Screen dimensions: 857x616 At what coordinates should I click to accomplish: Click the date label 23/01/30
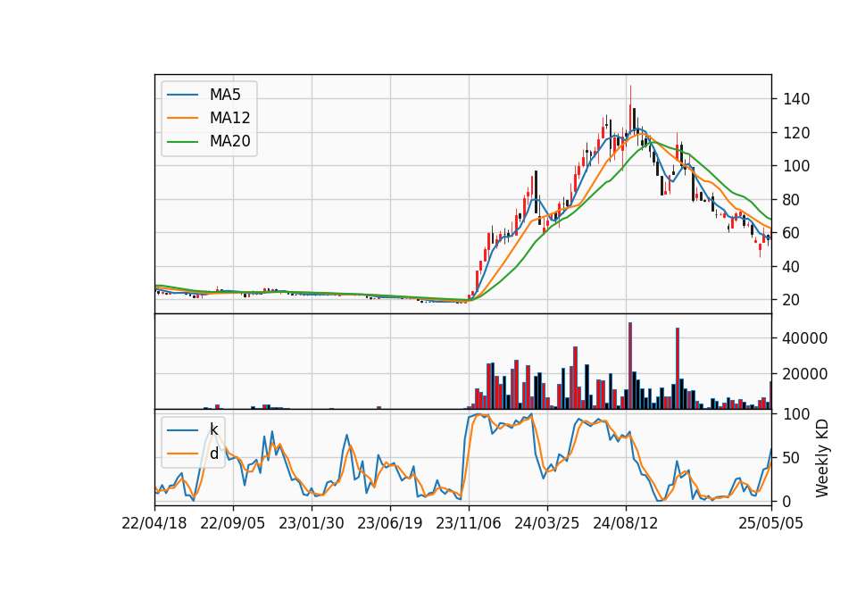[x=312, y=523]
